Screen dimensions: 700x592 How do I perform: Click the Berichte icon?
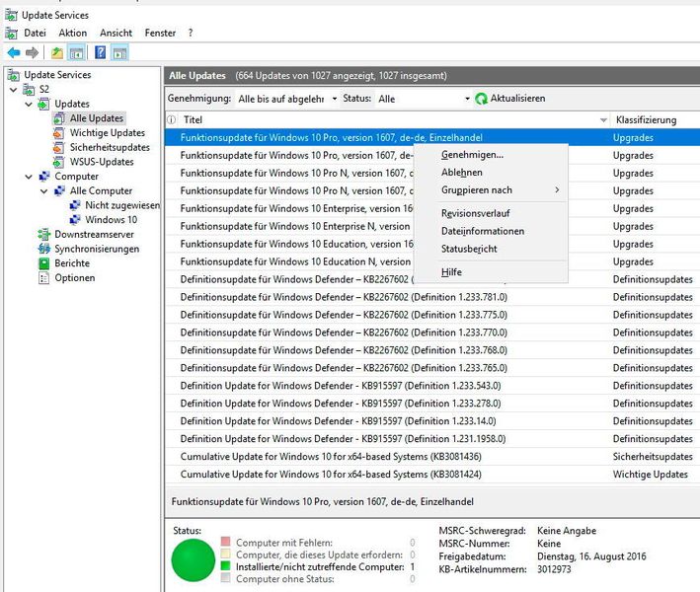(43, 263)
